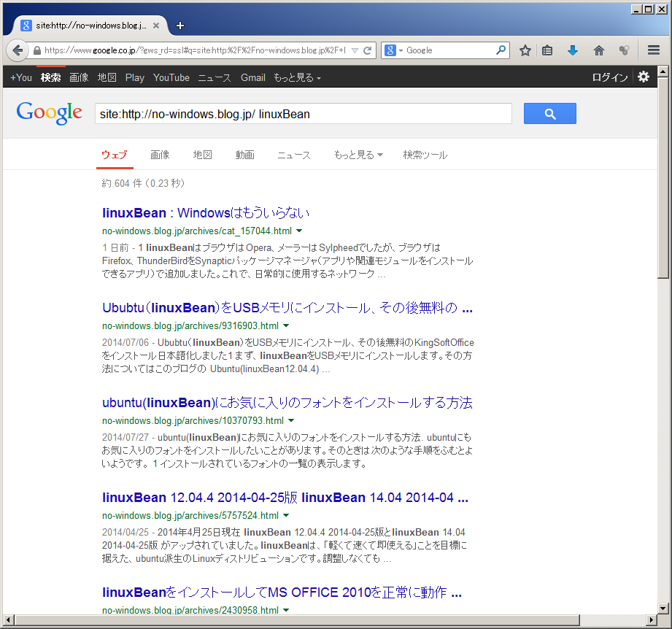Show bookmarks list icon
Image resolution: width=672 pixels, height=629 pixels.
click(x=547, y=50)
